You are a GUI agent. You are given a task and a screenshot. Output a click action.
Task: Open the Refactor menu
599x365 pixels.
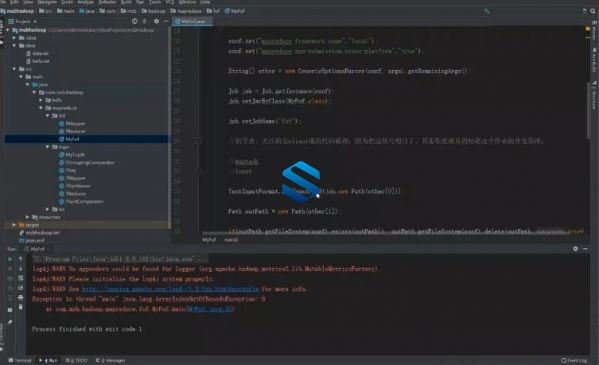click(107, 2)
